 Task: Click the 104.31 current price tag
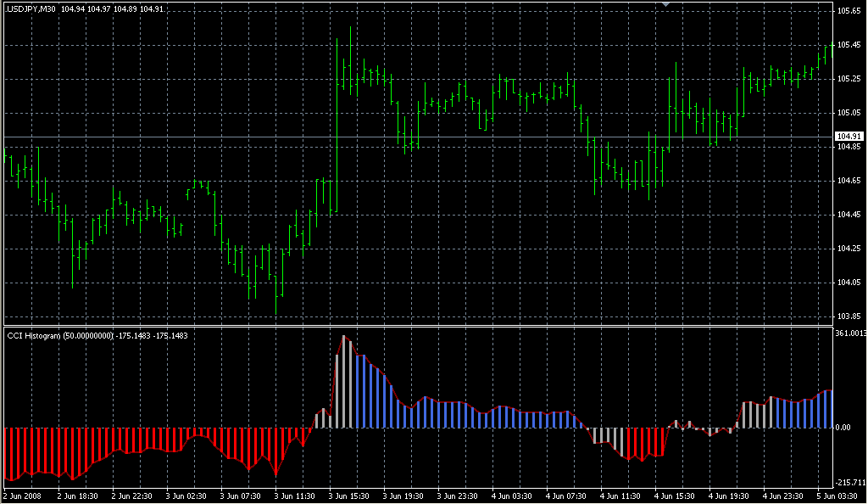click(x=849, y=137)
